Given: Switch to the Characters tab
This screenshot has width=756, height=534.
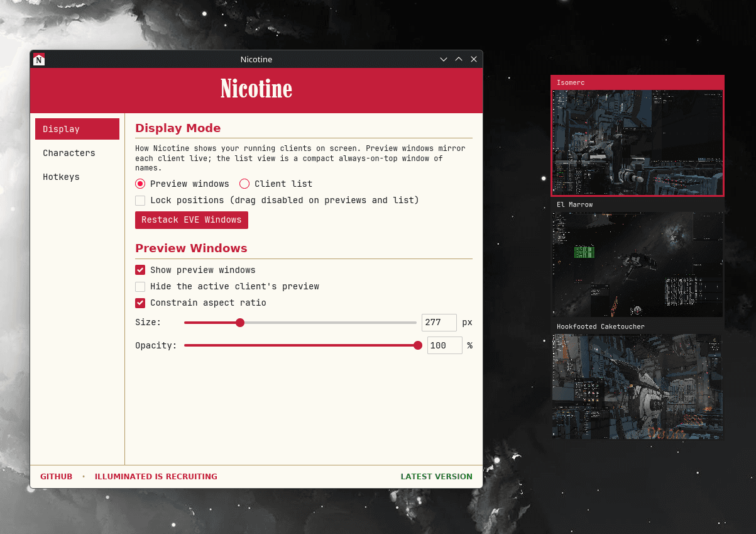Looking at the screenshot, I should point(77,153).
